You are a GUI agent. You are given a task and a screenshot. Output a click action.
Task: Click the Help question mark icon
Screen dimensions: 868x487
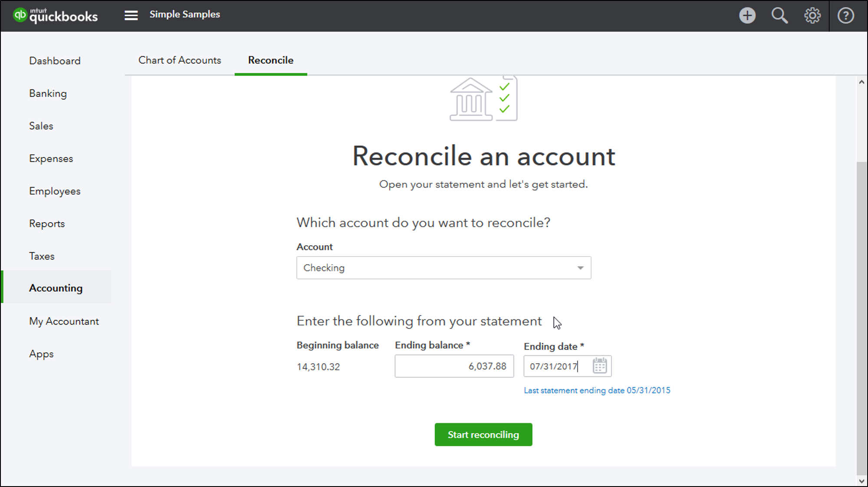845,16
